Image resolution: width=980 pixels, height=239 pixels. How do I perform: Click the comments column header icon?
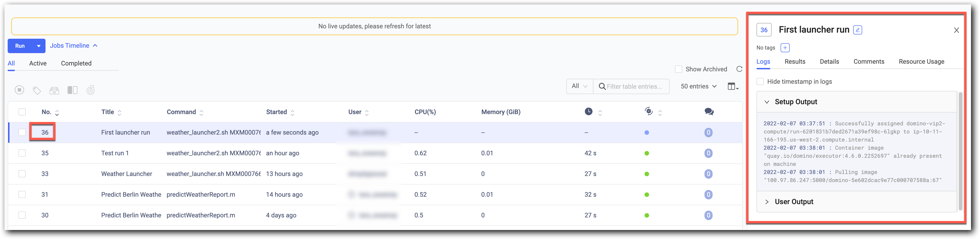coord(709,112)
